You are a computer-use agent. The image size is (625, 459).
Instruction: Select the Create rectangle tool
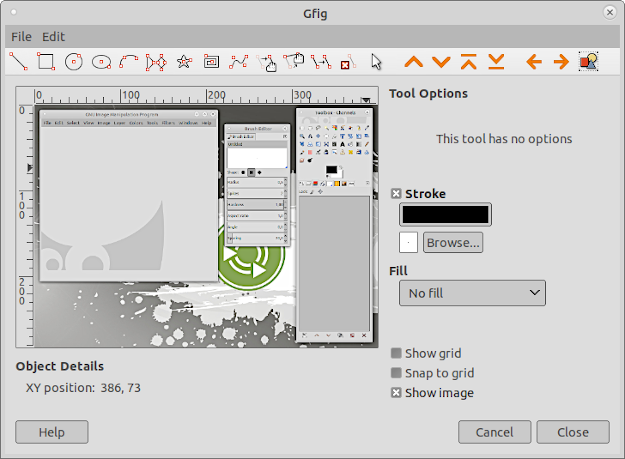click(x=46, y=62)
